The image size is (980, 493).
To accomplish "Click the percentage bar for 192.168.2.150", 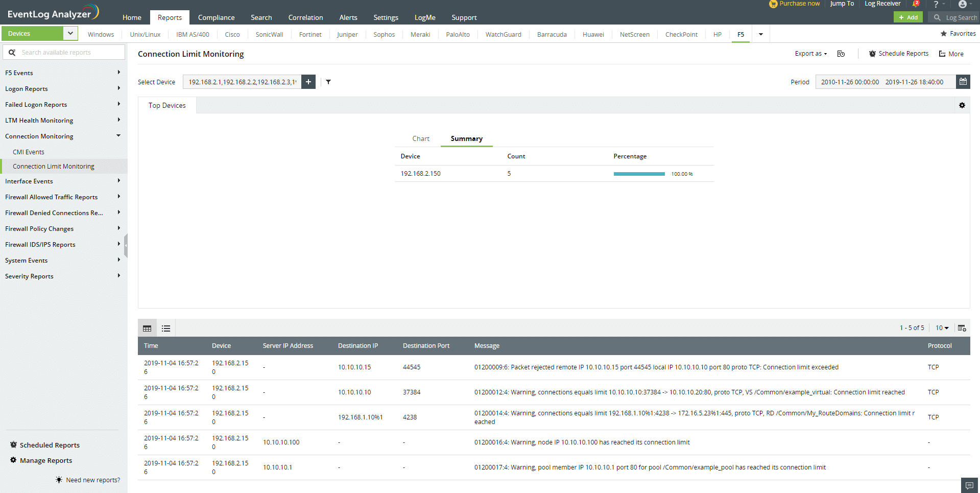I will point(639,174).
